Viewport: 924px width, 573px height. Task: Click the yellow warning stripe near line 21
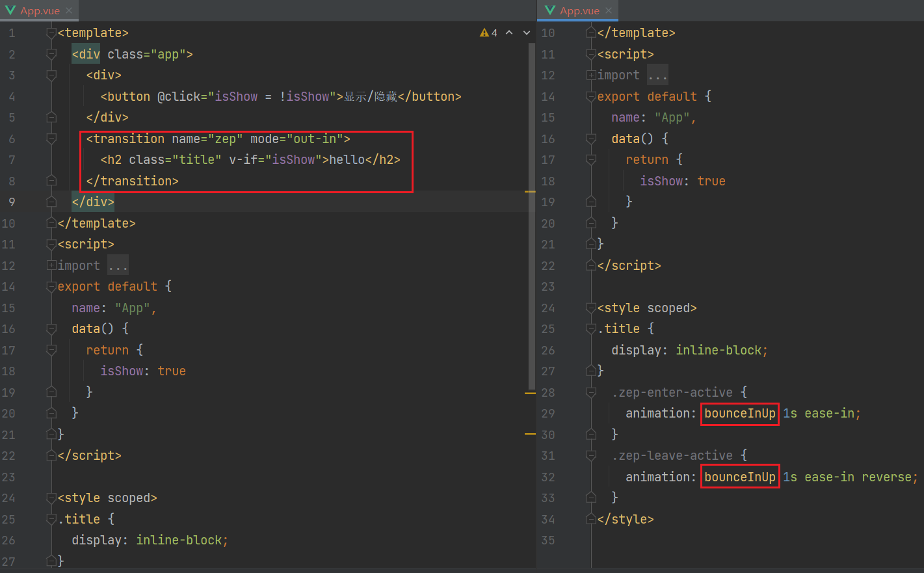tap(530, 434)
